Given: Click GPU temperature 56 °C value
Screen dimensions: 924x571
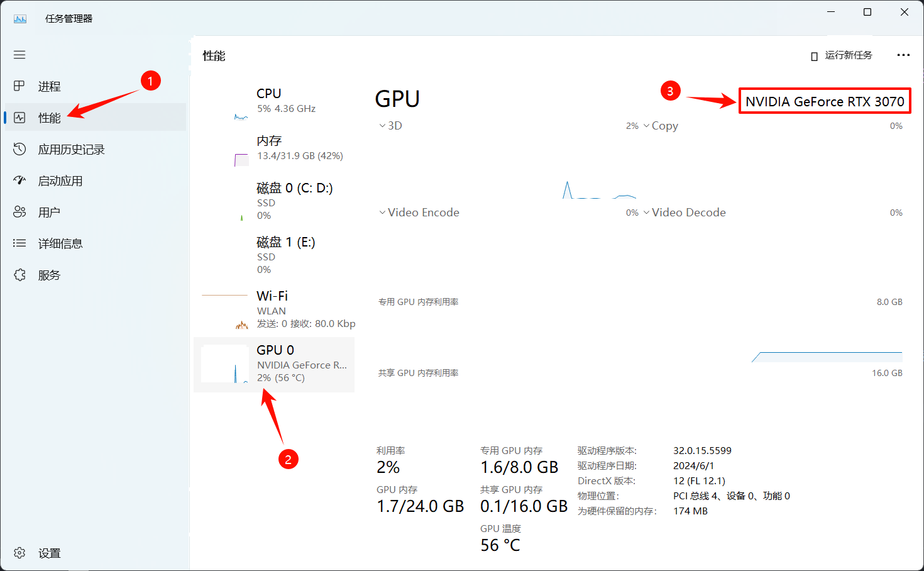Looking at the screenshot, I should (x=500, y=545).
